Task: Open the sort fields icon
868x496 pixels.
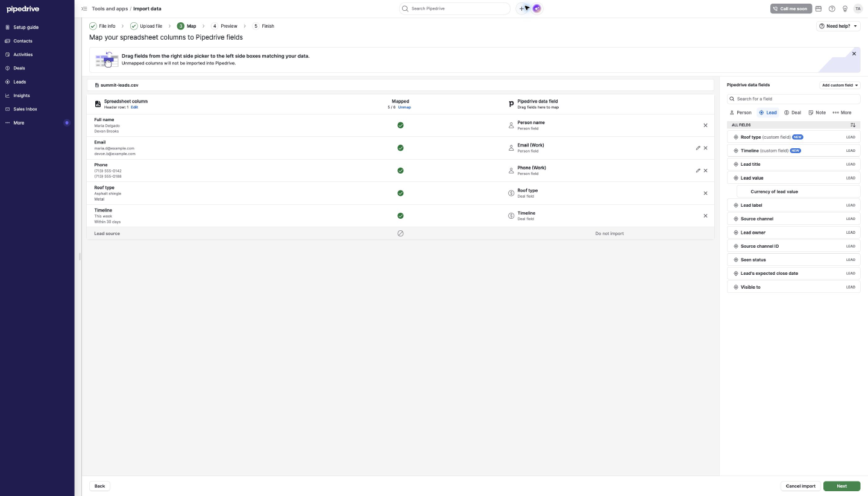Action: tap(853, 125)
